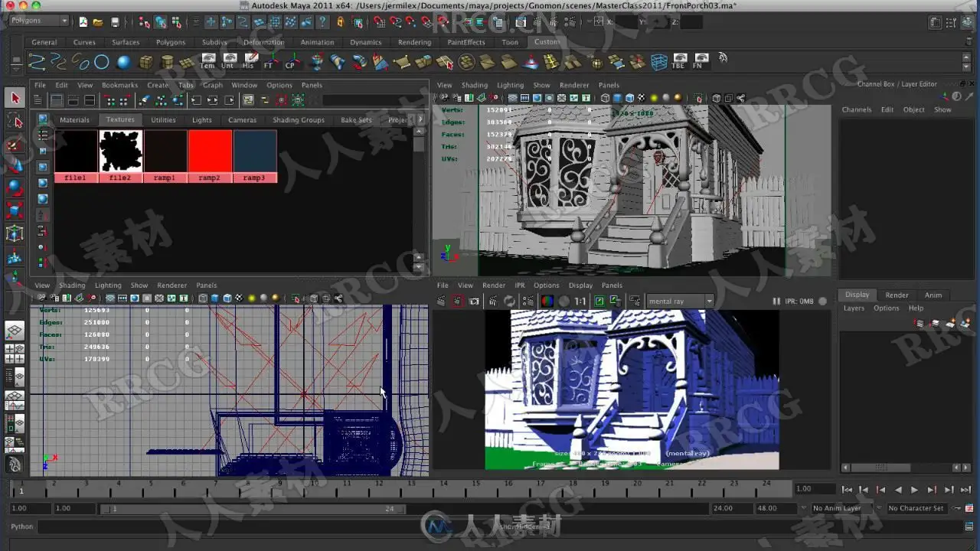Open shelf options menu arrow at left
The width and height of the screenshot is (980, 551).
point(15,67)
